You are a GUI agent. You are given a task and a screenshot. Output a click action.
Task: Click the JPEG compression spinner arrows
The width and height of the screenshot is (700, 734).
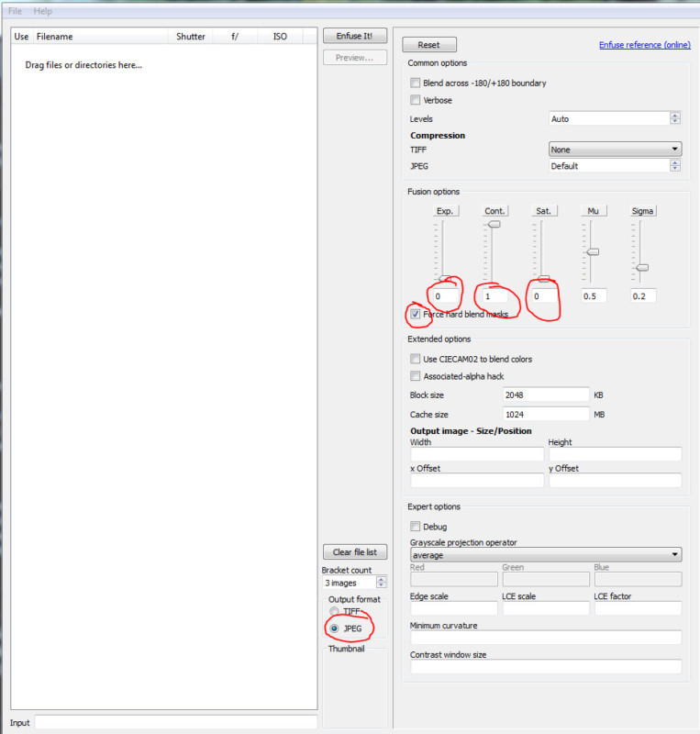coord(674,166)
